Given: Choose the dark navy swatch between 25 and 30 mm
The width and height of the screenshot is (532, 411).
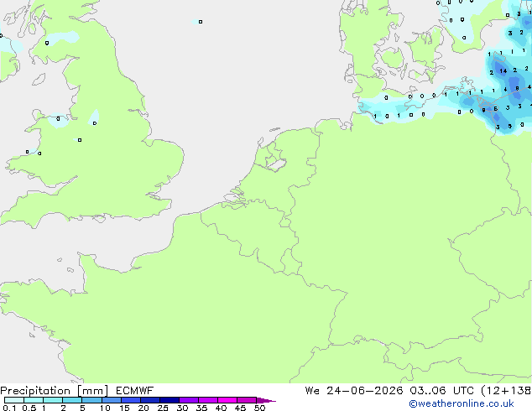Looking at the screenshot, I should coord(169,400).
